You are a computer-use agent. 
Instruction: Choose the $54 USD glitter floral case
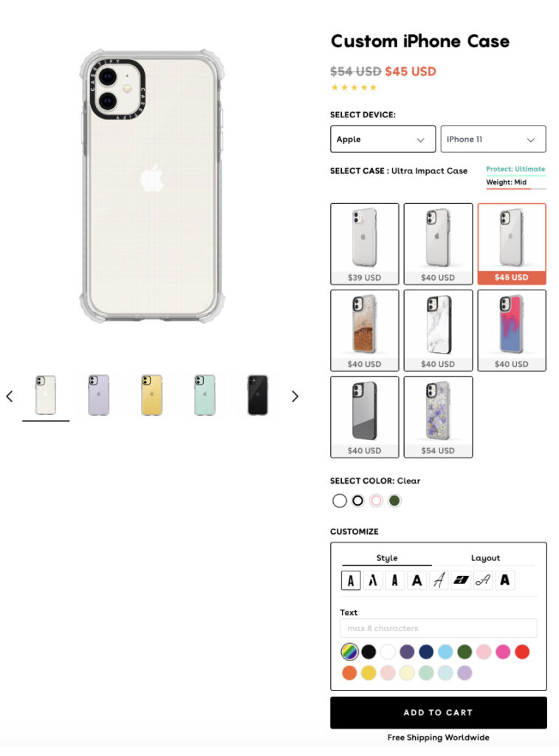[x=438, y=417]
